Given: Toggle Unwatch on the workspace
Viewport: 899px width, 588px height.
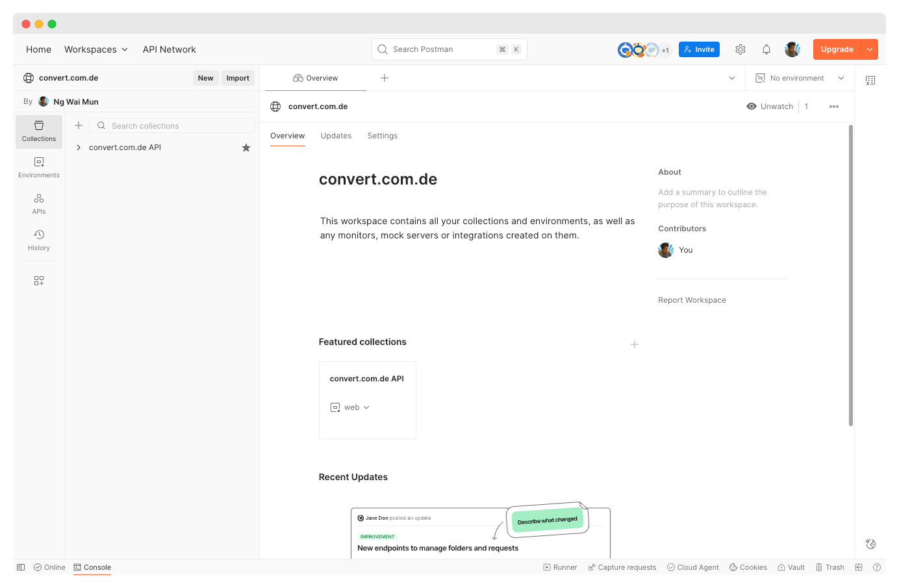Looking at the screenshot, I should click(x=770, y=107).
